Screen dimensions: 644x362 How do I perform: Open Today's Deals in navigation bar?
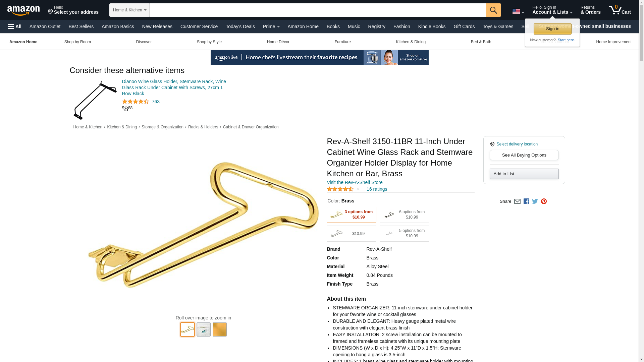pos(240,26)
